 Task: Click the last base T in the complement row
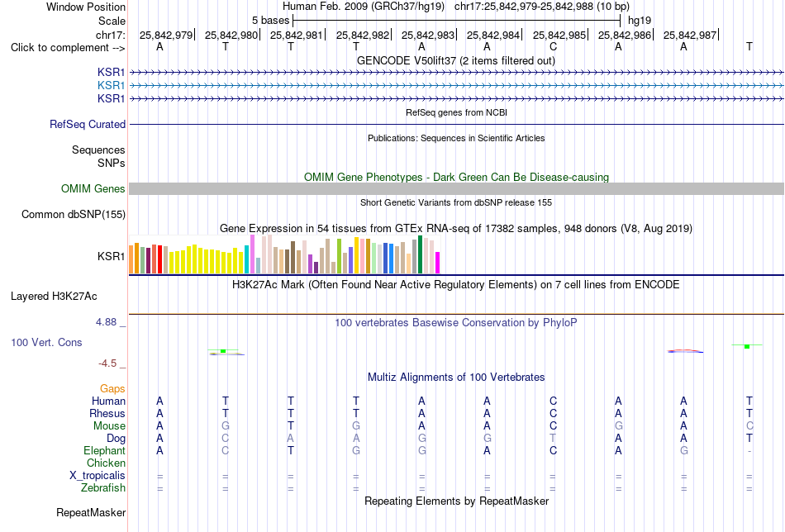click(749, 46)
